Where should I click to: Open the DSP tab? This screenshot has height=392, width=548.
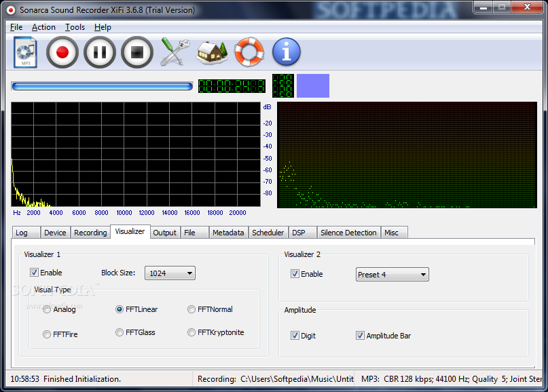pyautogui.click(x=302, y=233)
